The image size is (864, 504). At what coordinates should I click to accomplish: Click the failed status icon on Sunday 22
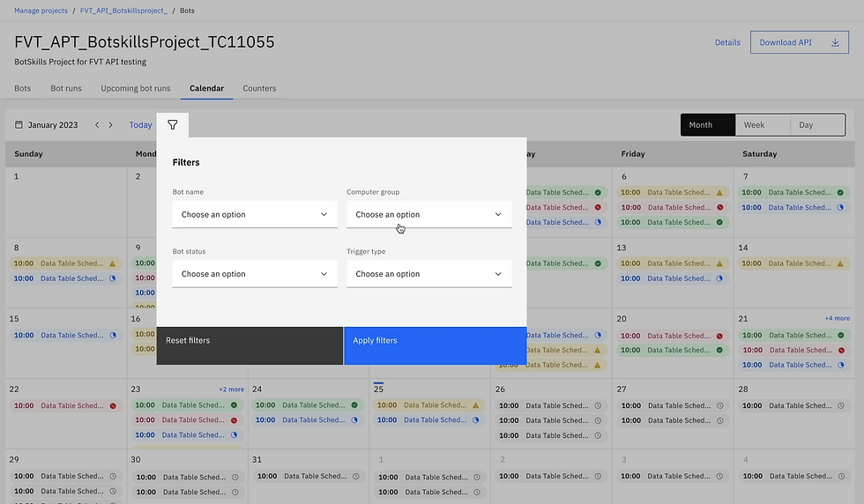[113, 406]
